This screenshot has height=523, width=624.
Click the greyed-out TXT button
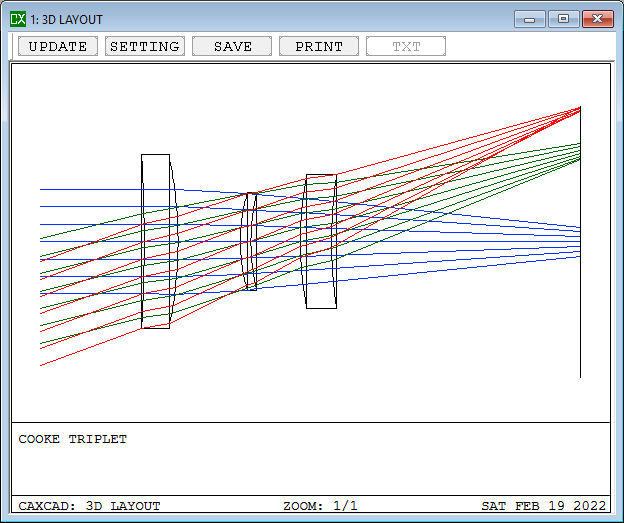[406, 46]
